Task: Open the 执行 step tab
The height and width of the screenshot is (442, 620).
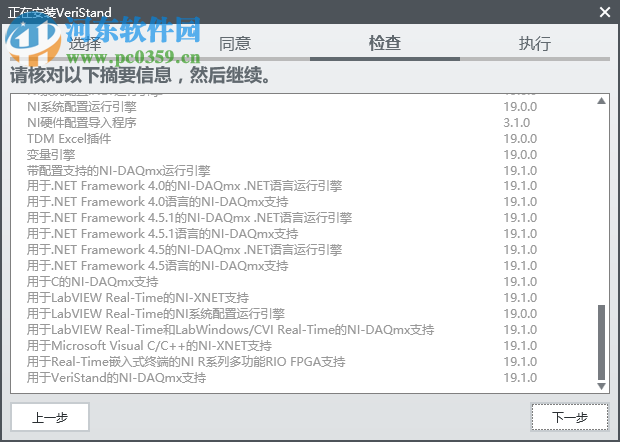Action: [535, 43]
